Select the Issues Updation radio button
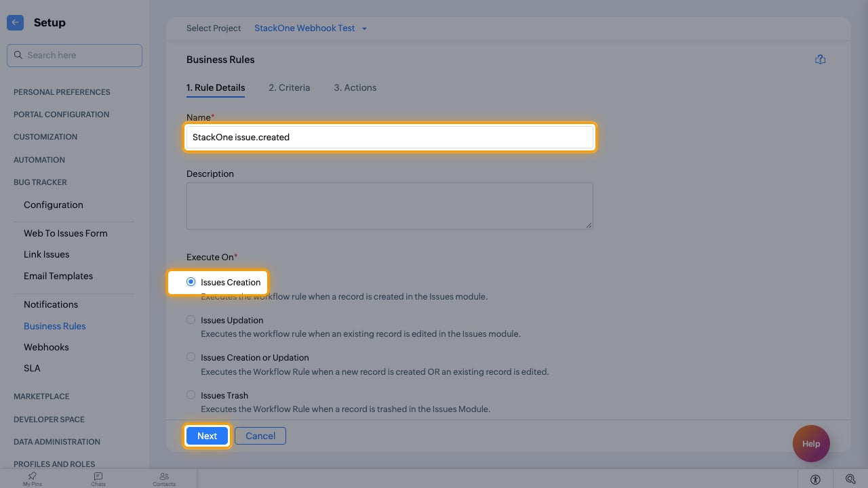Image resolution: width=868 pixels, height=488 pixels. (191, 320)
